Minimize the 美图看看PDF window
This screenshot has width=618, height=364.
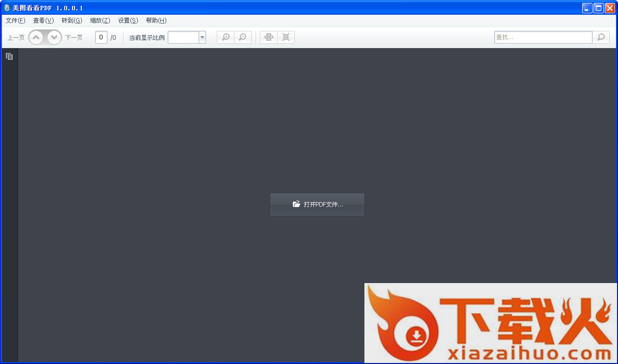pos(587,8)
